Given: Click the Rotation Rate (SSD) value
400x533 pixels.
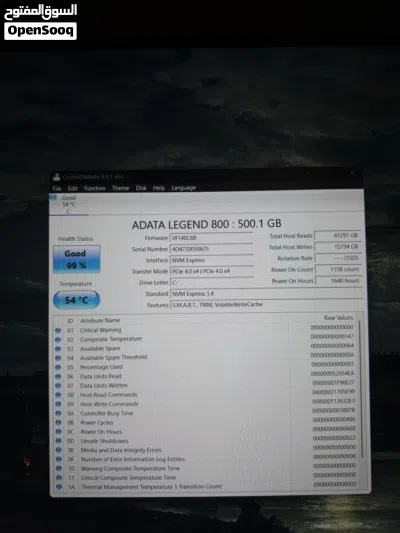Looking at the screenshot, I should [x=337, y=258].
